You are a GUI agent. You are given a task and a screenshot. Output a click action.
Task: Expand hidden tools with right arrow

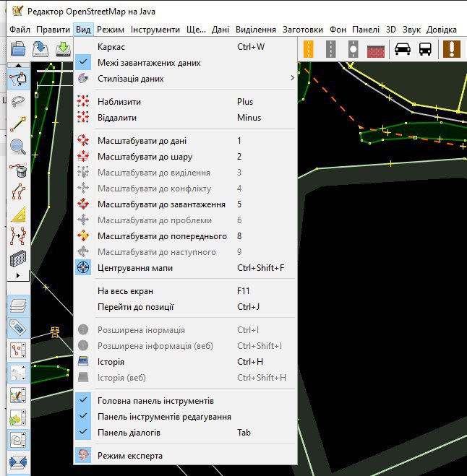point(18,275)
